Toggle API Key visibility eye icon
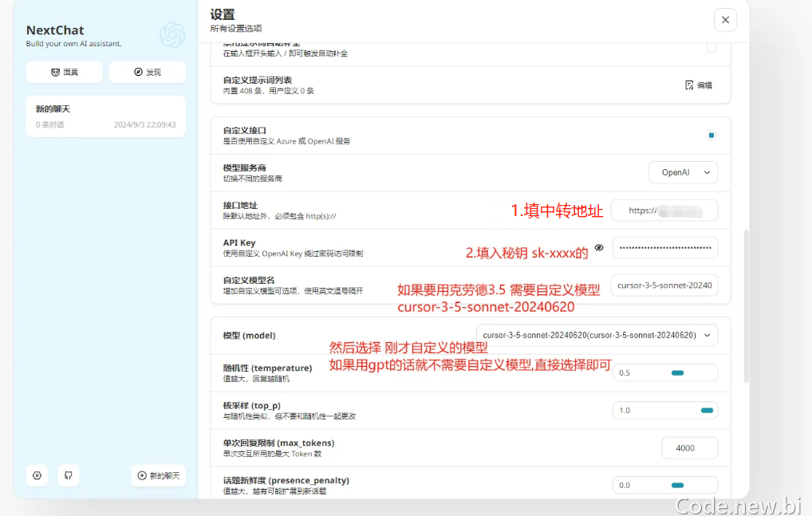 (599, 248)
